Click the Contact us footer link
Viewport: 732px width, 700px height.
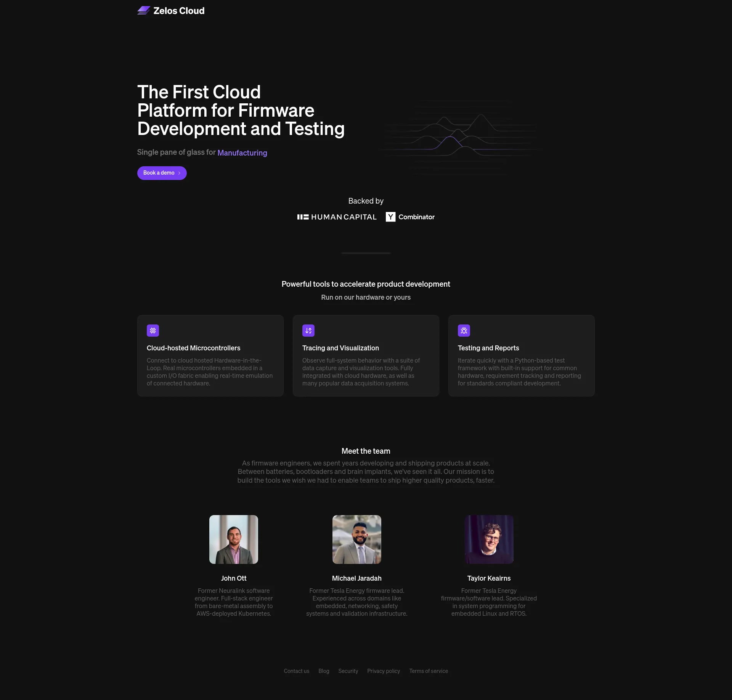[x=297, y=671]
